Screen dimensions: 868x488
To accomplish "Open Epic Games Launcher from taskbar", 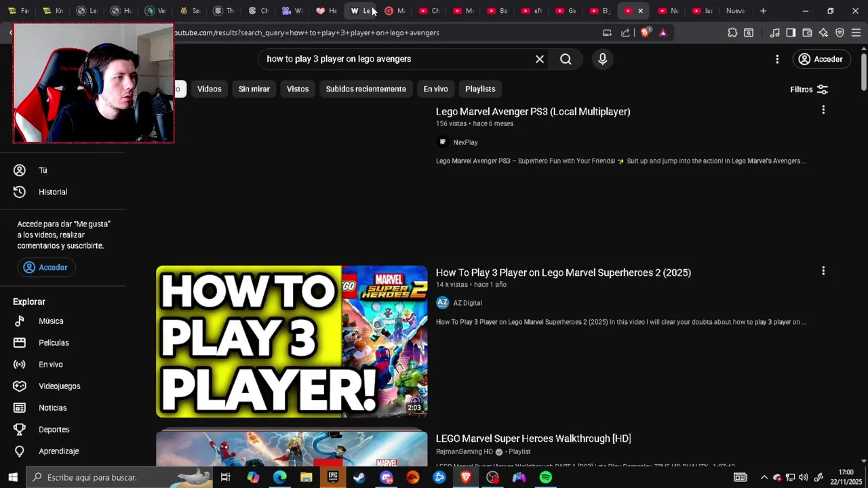I will pyautogui.click(x=332, y=477).
